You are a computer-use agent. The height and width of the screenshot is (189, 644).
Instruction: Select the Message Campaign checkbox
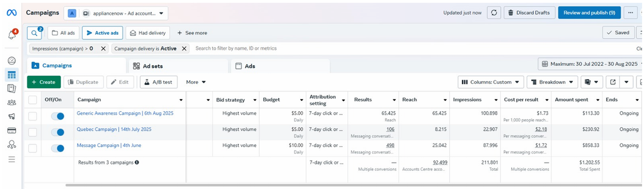point(33,148)
